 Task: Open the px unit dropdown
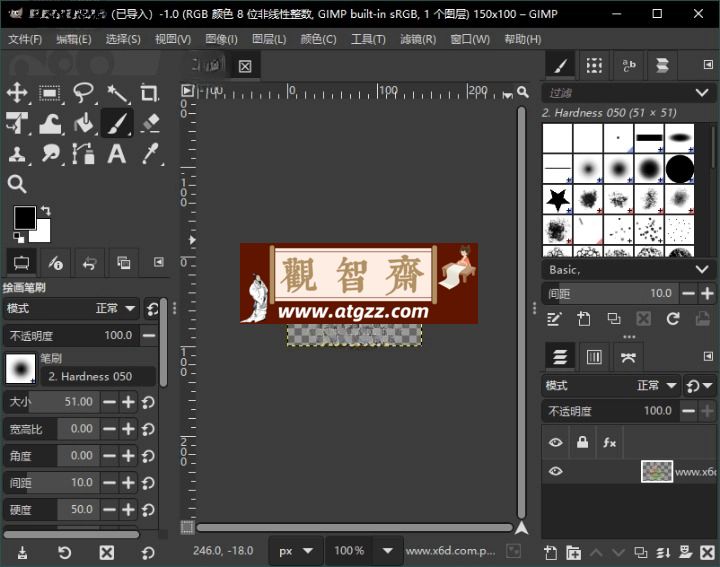click(296, 550)
